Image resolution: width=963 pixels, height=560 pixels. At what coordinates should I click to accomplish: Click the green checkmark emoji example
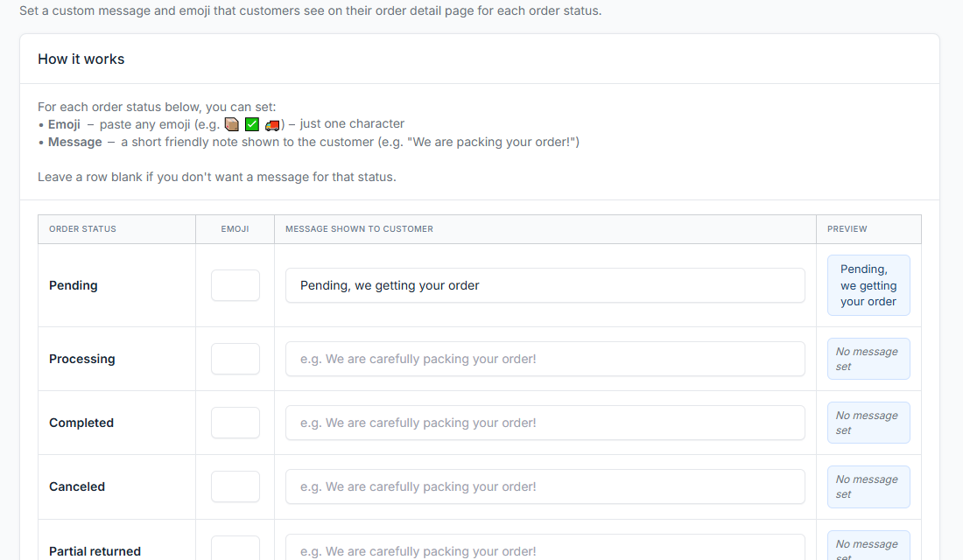coord(252,124)
